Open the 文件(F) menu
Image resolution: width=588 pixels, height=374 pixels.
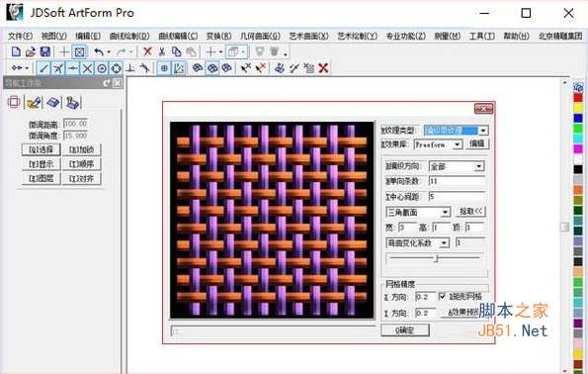21,36
